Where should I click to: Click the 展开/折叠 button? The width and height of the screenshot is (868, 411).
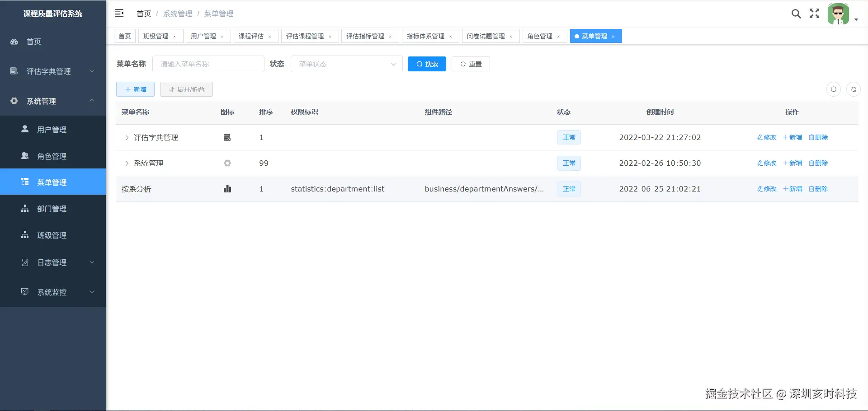(x=186, y=89)
